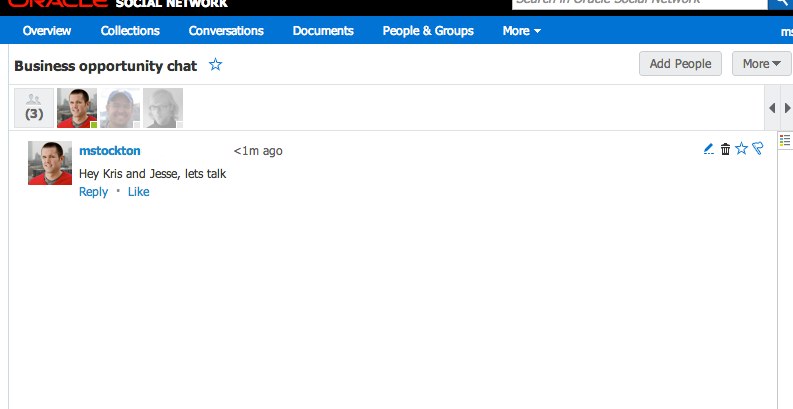The height and width of the screenshot is (409, 793).
Task: Click the mstockton username link
Action: click(110, 151)
